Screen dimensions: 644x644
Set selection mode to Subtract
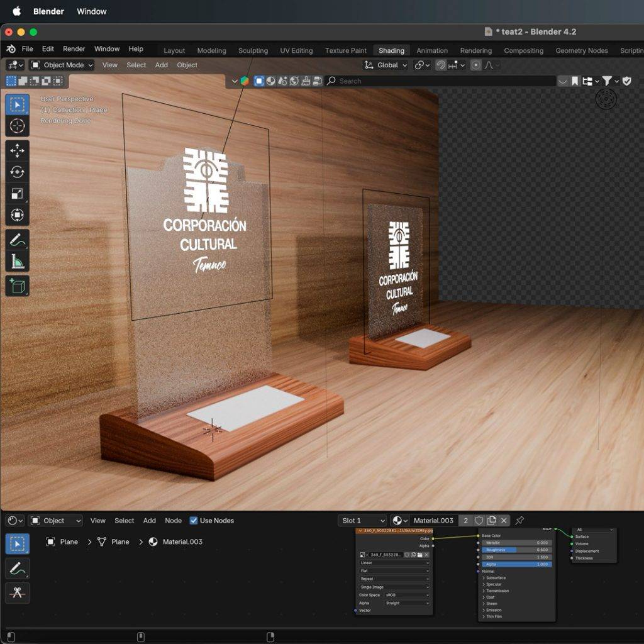(35, 81)
